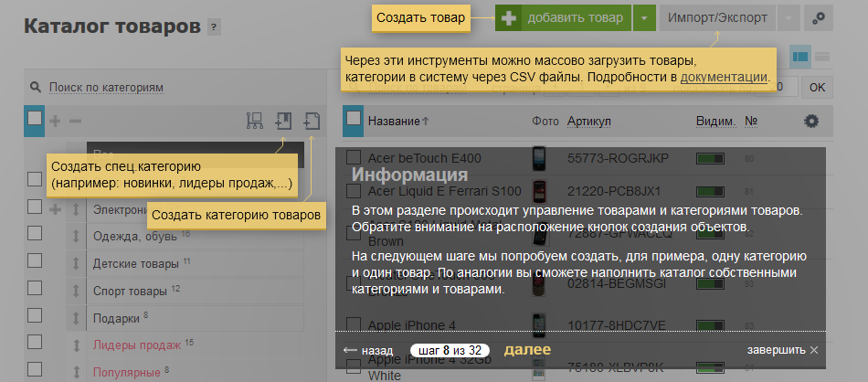Grab the sort handle beside Популярные

click(77, 372)
